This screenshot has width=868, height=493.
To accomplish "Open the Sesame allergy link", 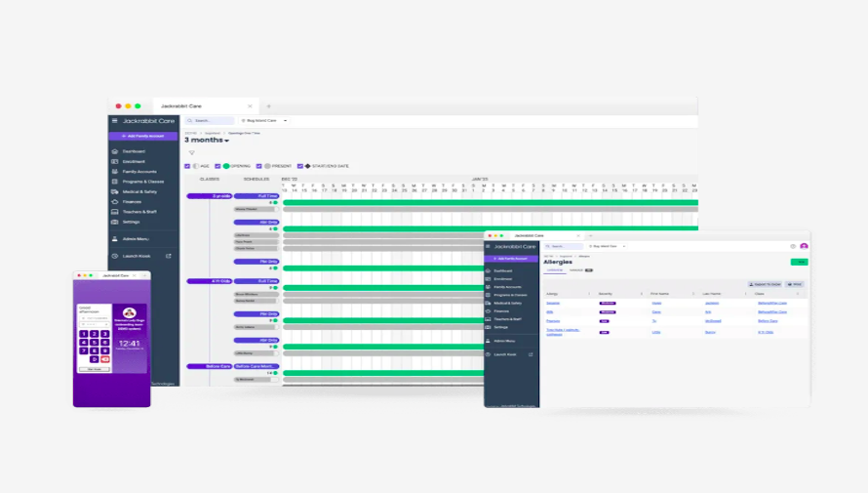I will point(553,303).
